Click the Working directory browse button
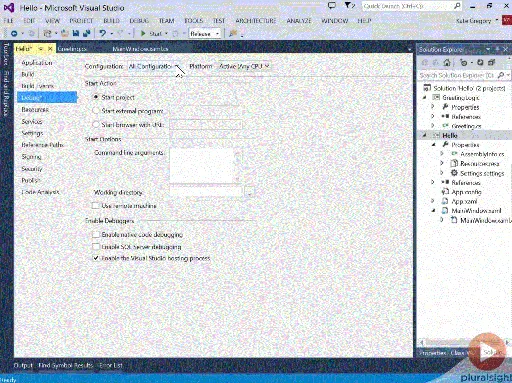This screenshot has width=512, height=383. tap(249, 192)
